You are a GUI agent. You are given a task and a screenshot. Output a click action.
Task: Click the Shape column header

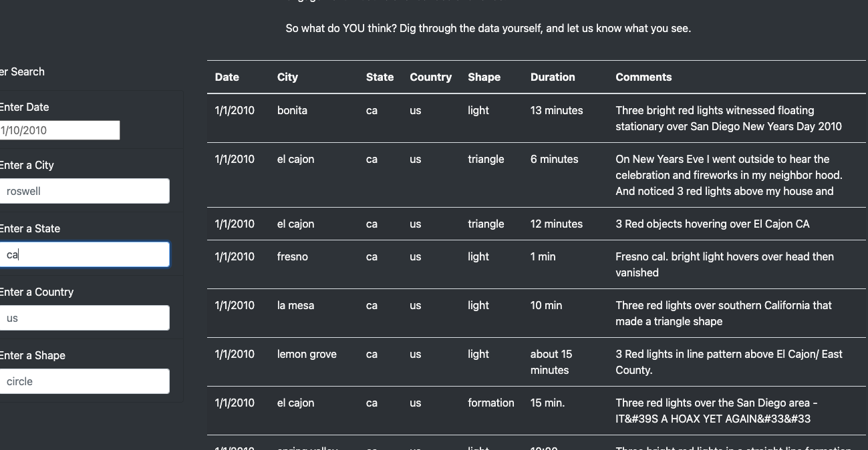(x=484, y=77)
